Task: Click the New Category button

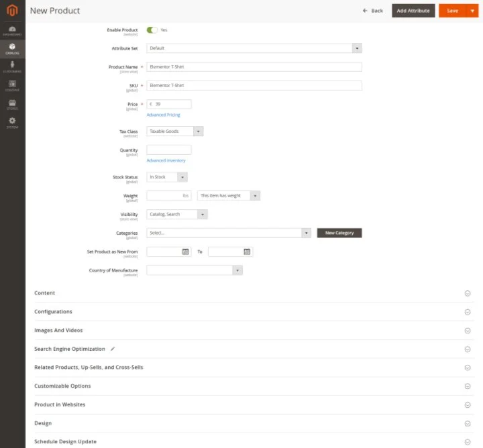Action: [339, 233]
